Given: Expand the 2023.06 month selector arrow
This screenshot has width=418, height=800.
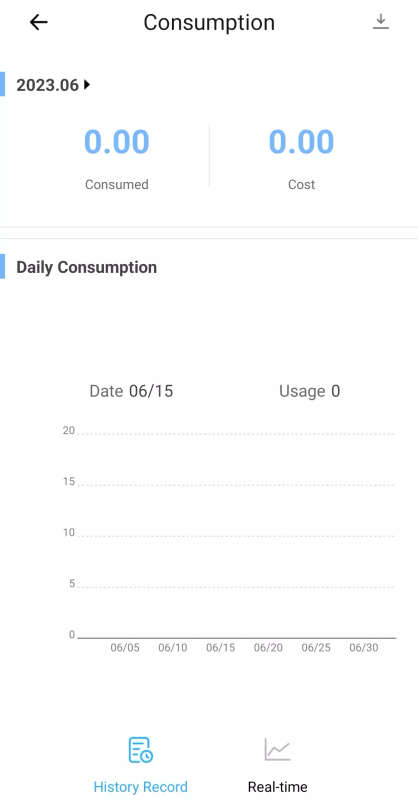Looking at the screenshot, I should pyautogui.click(x=87, y=85).
